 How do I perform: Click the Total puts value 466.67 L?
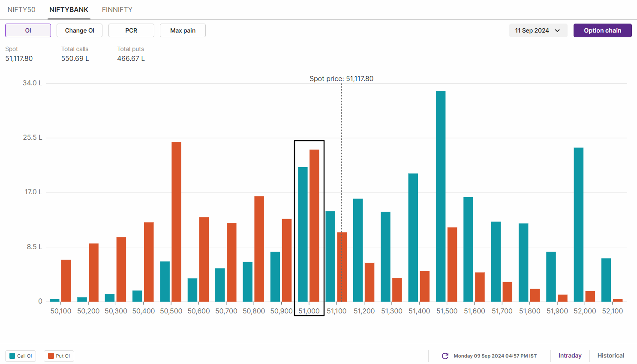coord(131,58)
